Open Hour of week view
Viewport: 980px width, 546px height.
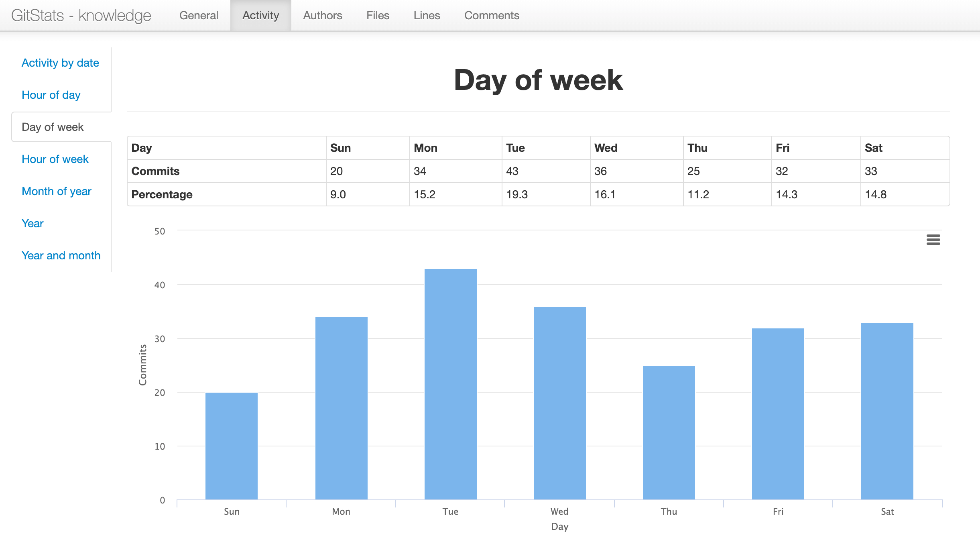(55, 159)
